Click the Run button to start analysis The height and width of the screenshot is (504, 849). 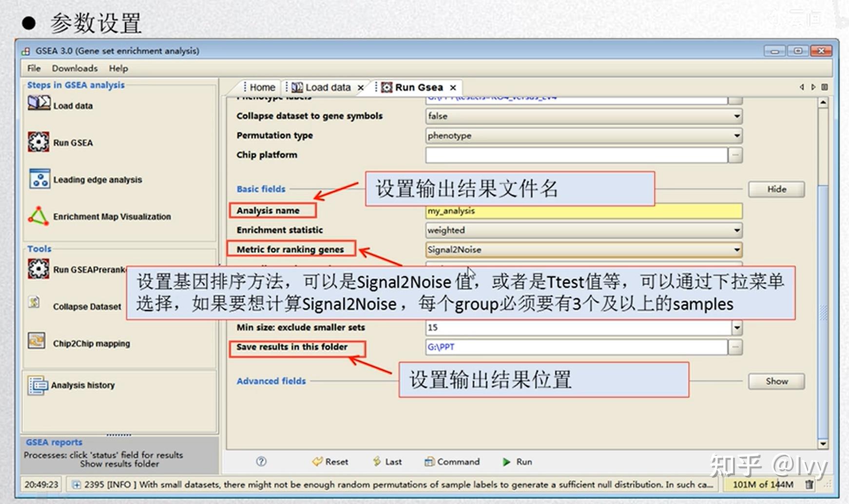click(518, 461)
